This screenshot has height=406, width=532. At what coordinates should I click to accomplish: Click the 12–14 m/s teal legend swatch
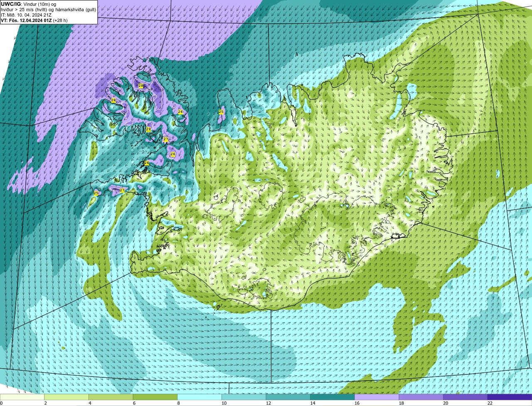(x=288, y=397)
